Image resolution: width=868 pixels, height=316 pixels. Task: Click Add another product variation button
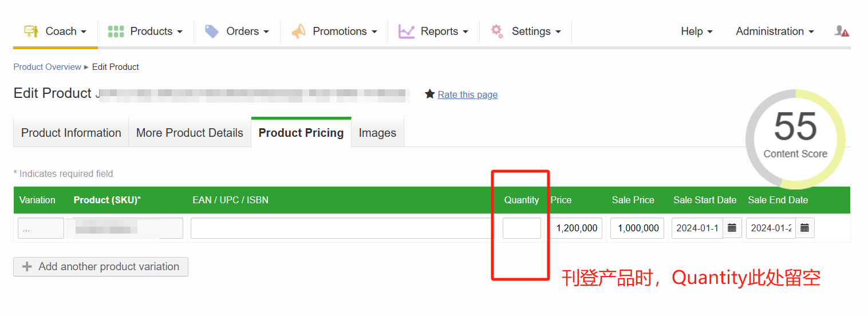(x=101, y=267)
